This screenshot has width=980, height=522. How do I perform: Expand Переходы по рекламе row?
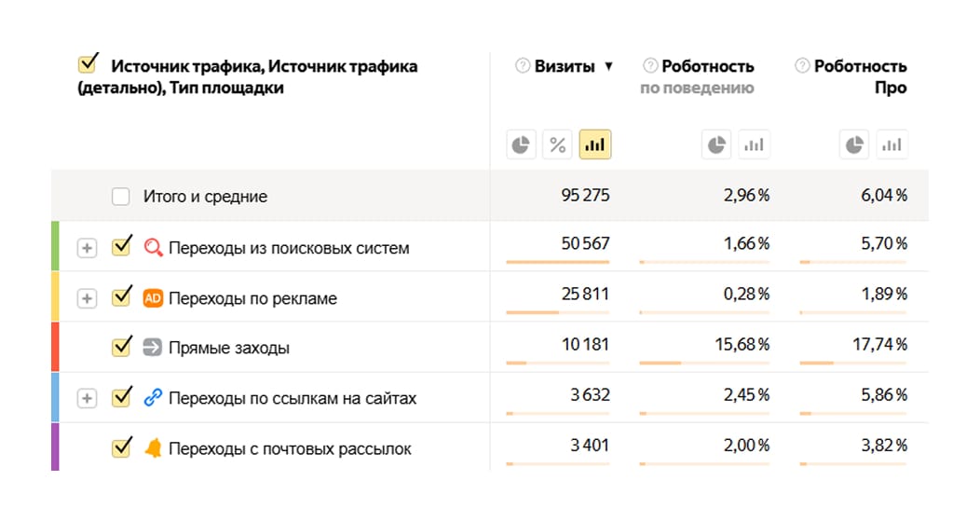click(87, 298)
